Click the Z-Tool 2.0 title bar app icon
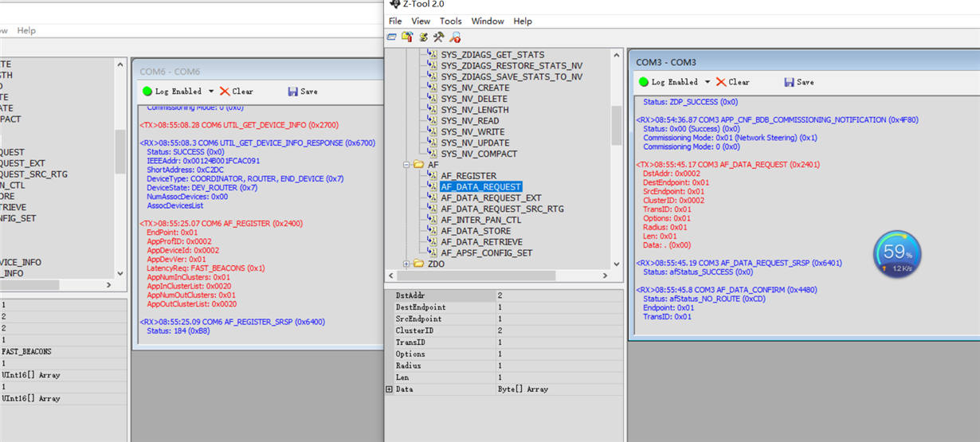The width and height of the screenshot is (980, 442). pyautogui.click(x=394, y=4)
